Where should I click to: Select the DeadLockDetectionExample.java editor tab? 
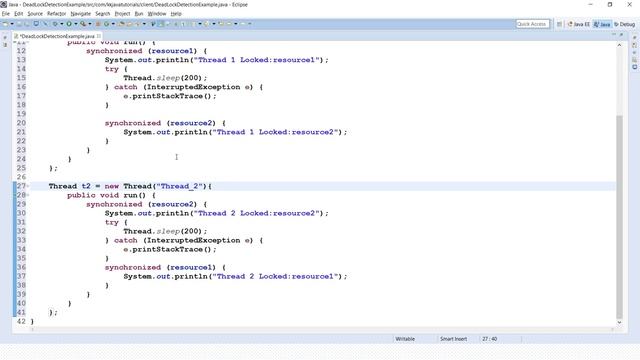click(x=57, y=36)
